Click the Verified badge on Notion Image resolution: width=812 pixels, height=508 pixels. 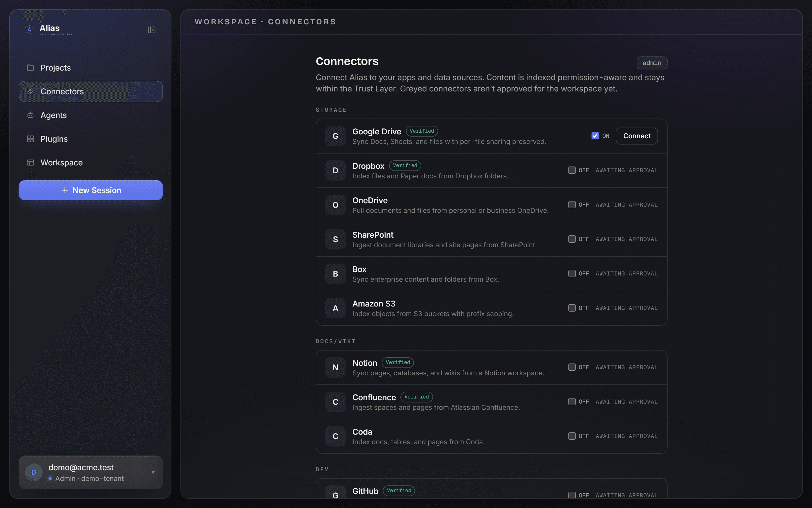[398, 363]
